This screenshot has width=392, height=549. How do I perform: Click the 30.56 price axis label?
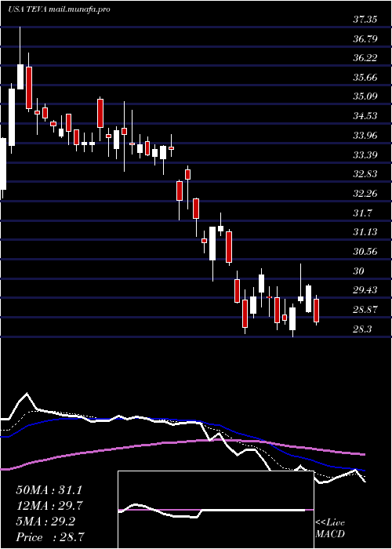(365, 252)
